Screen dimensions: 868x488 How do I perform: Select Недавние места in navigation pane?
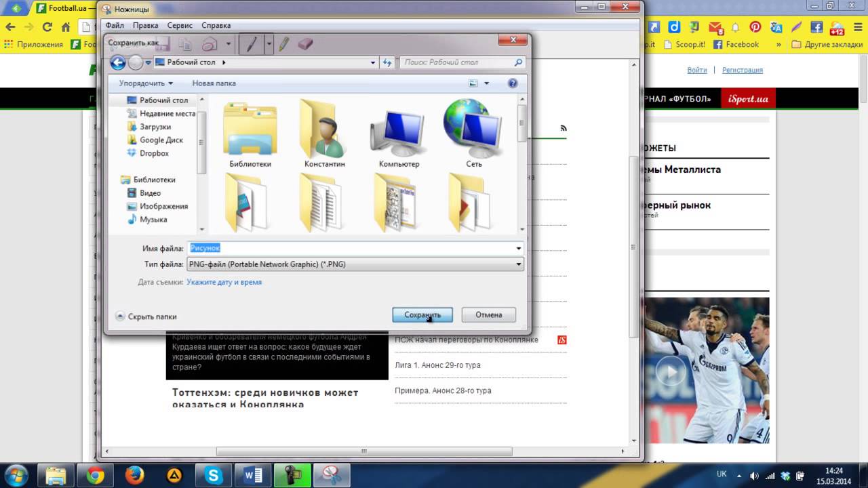(161, 113)
